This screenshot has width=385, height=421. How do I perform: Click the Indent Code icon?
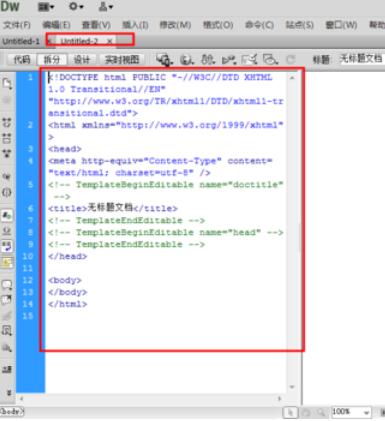click(x=7, y=369)
